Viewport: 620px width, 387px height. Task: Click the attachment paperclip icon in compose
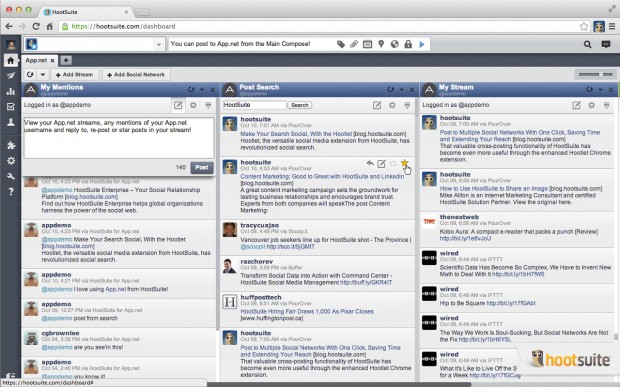(354, 44)
